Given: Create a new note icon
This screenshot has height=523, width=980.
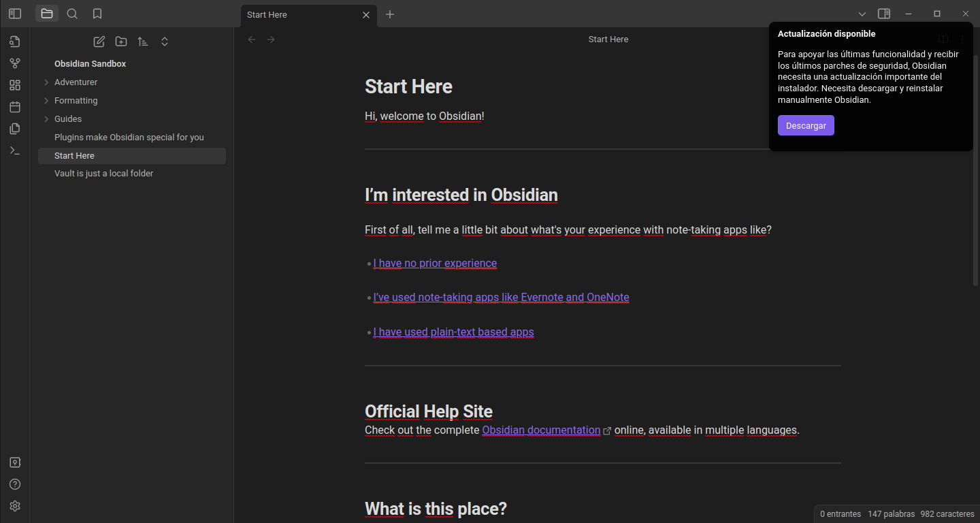Looking at the screenshot, I should 99,42.
